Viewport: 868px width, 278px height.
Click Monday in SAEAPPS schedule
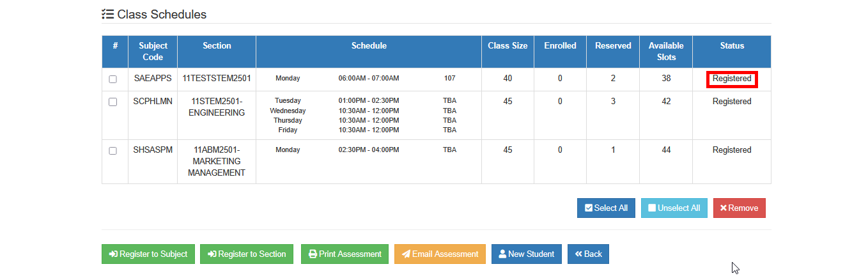tap(288, 79)
